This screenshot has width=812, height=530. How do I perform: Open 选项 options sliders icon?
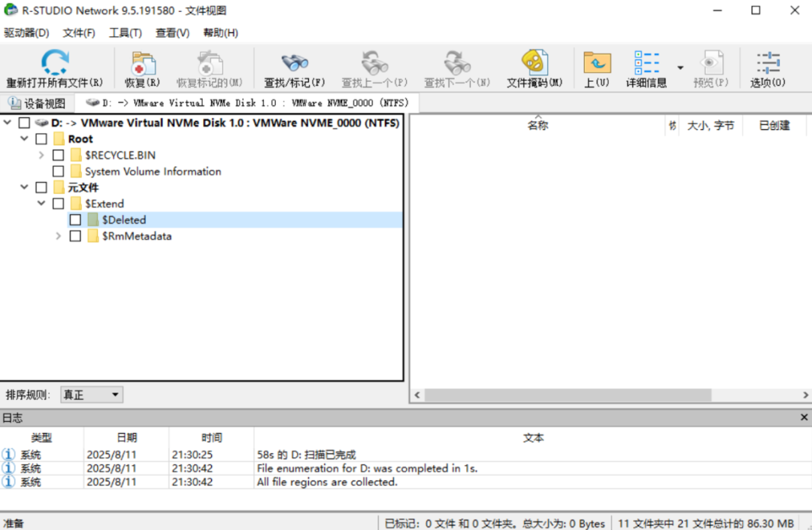[x=768, y=63]
